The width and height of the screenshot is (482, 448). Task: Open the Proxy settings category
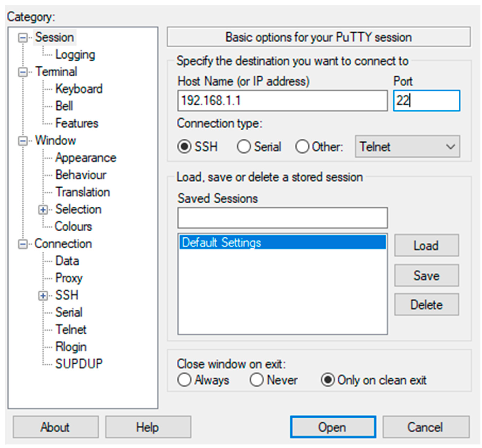(x=69, y=278)
